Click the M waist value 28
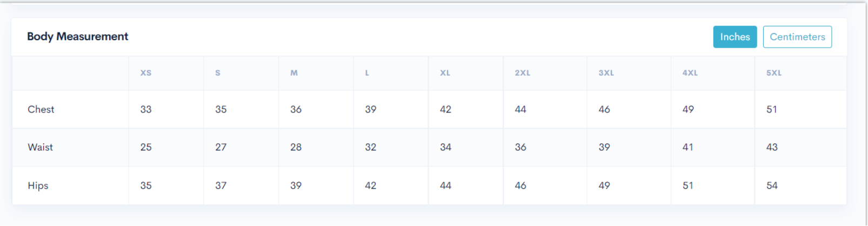868x226 pixels. click(296, 147)
